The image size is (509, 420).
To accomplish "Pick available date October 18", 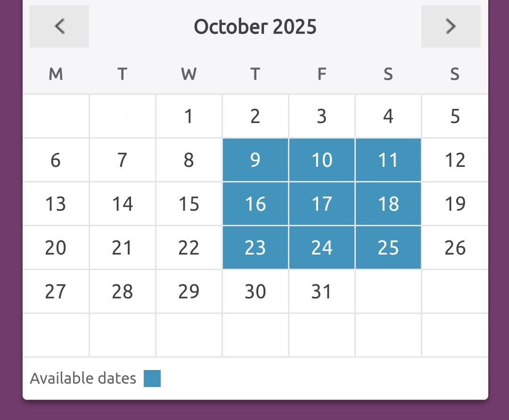I will click(388, 204).
